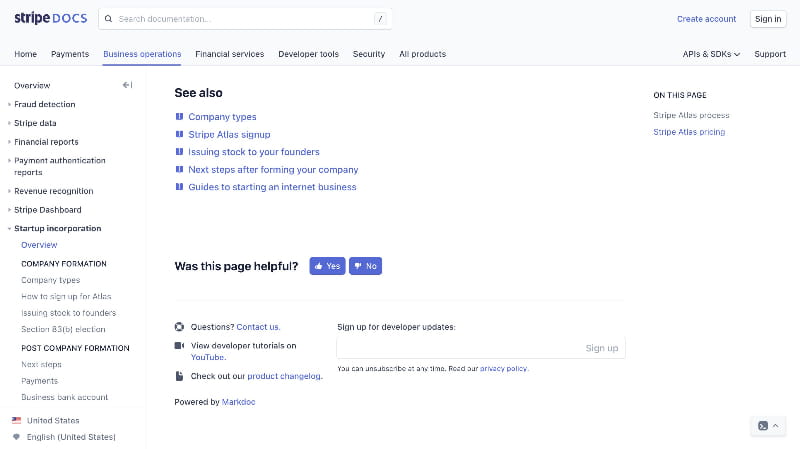Open Company types see-also link
The width and height of the screenshot is (800, 449).
[222, 117]
